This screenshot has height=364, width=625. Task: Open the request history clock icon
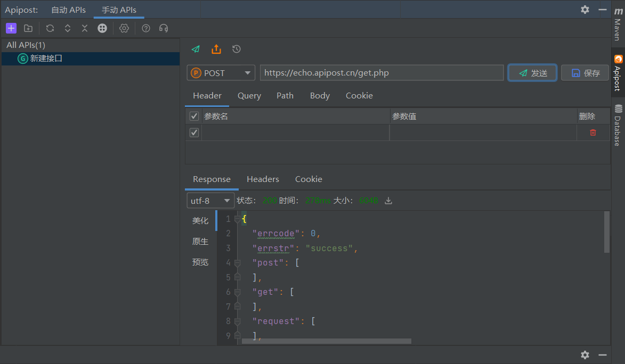(x=237, y=49)
